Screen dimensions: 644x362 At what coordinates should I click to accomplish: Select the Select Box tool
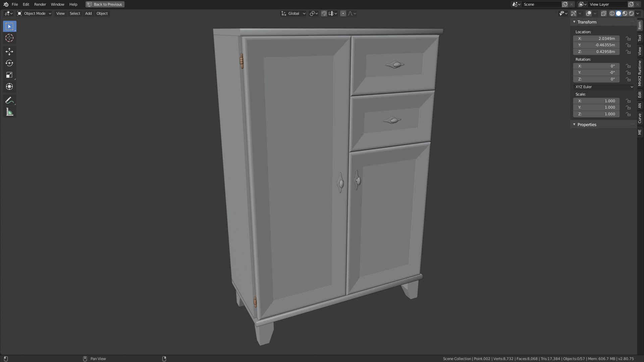(9, 26)
